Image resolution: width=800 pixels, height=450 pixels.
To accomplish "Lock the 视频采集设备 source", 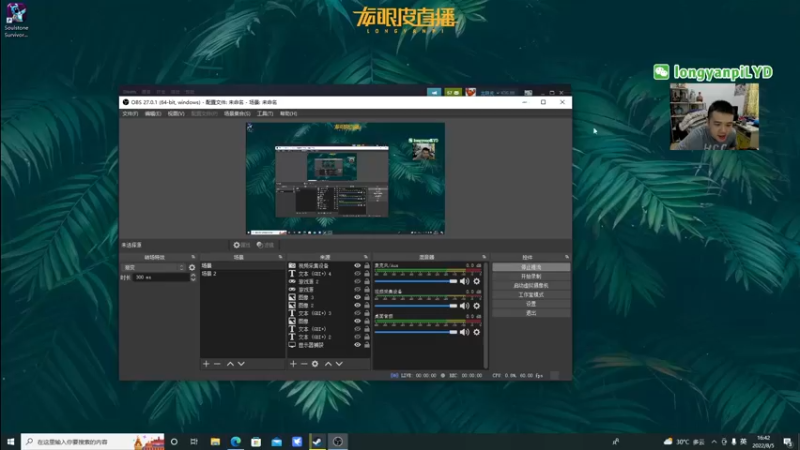I will [x=367, y=266].
